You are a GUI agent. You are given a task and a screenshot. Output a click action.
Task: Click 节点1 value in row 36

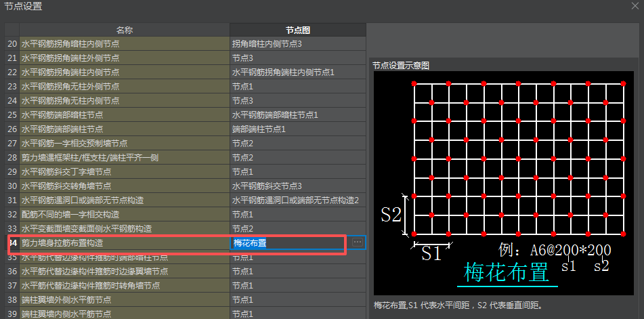point(298,272)
